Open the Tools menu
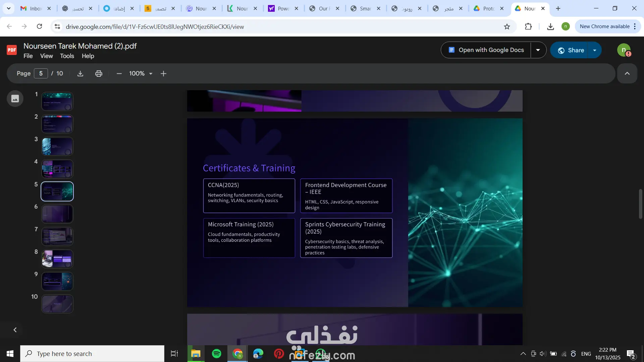 [67, 56]
